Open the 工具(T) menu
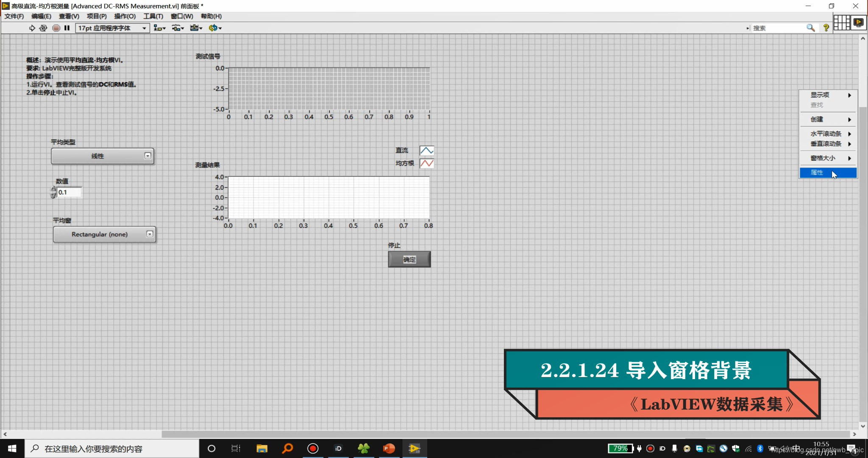Viewport: 868px width, 458px height. (x=153, y=16)
